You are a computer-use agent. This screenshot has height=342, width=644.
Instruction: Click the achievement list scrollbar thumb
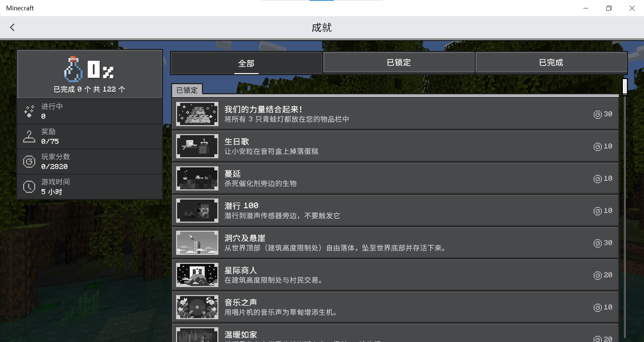coord(625,87)
